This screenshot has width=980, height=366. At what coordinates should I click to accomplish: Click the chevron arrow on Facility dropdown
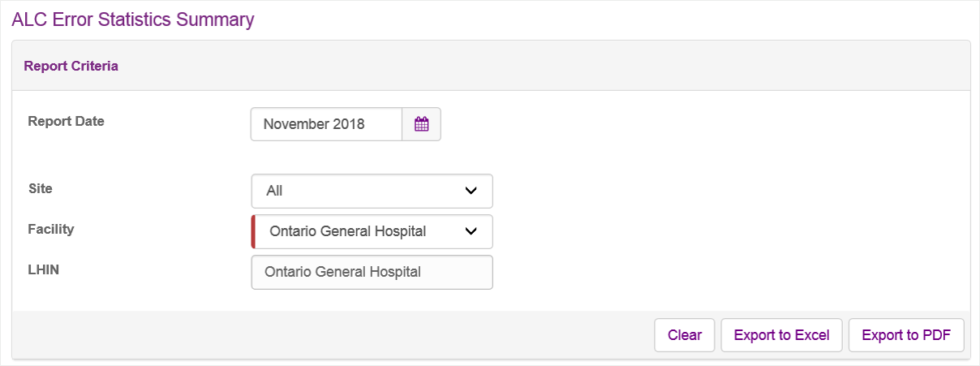(x=471, y=231)
